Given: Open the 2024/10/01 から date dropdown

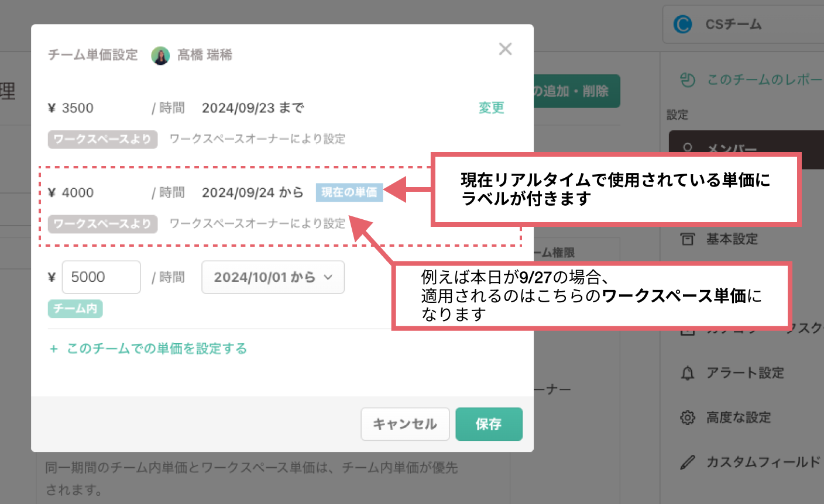Looking at the screenshot, I should [x=273, y=277].
